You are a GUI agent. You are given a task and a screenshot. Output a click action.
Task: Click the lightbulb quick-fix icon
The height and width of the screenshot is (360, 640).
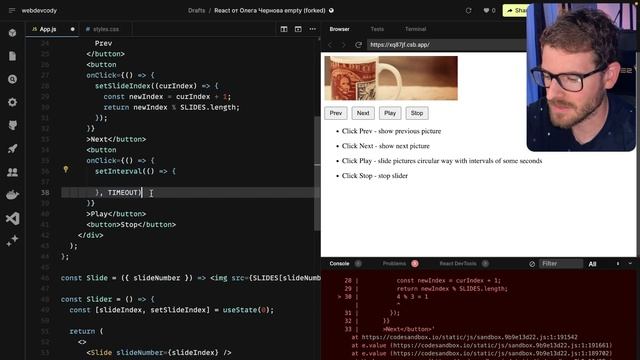pos(66,169)
